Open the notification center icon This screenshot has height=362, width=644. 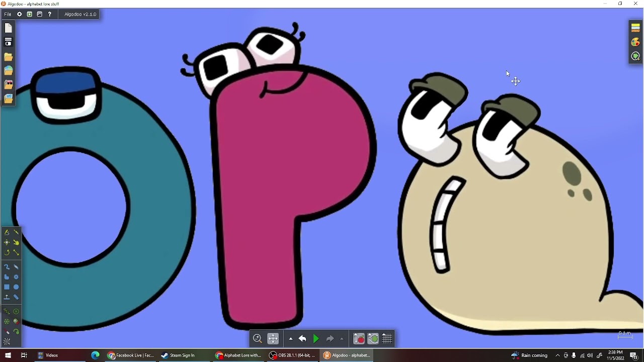click(634, 355)
